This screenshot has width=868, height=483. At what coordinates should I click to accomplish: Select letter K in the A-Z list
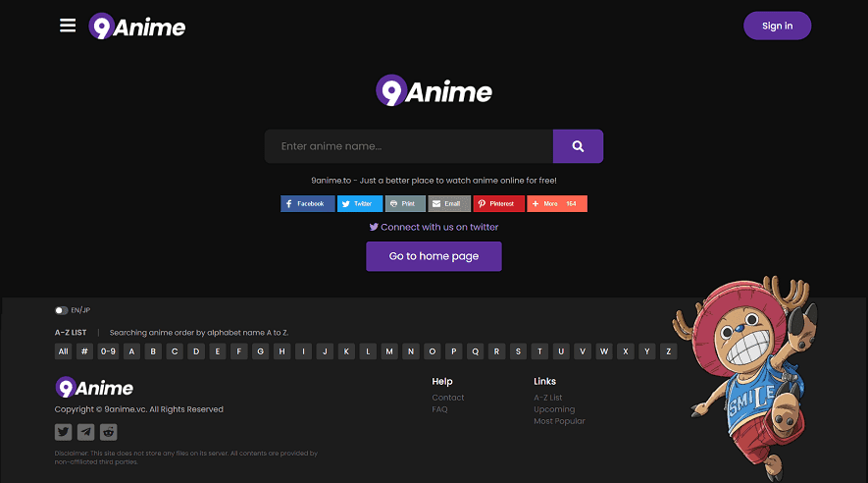pyautogui.click(x=346, y=351)
